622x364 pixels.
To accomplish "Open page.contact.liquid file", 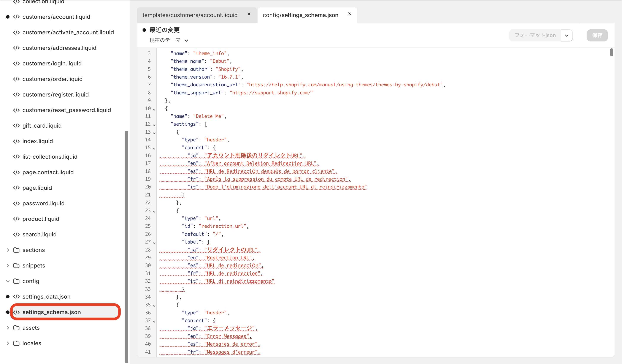I will [48, 172].
